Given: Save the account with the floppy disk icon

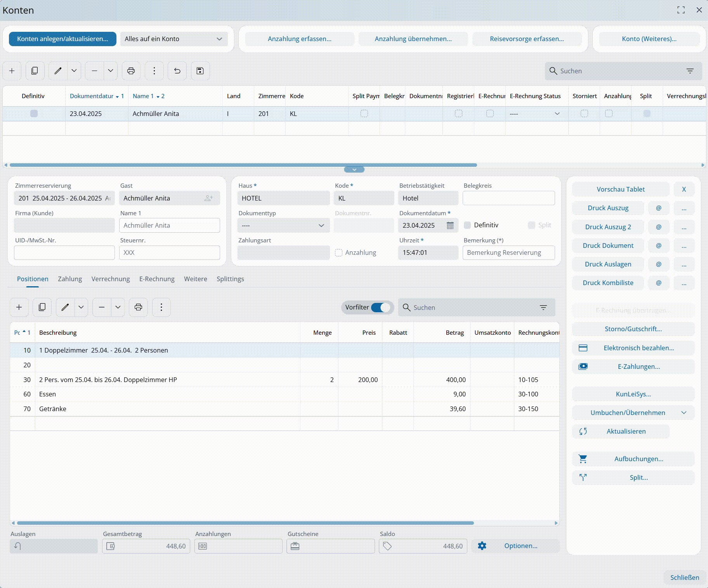Looking at the screenshot, I should 200,71.
